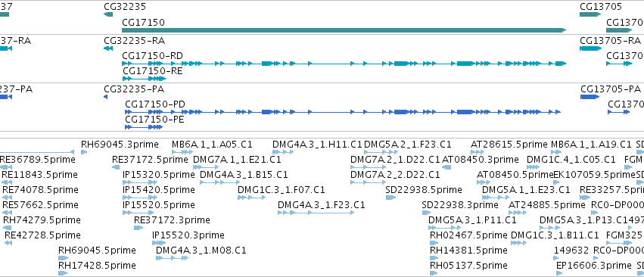Click the RE33257.5prime EST label
Image resolution: width=644 pixels, height=277 pixels.
612,190
